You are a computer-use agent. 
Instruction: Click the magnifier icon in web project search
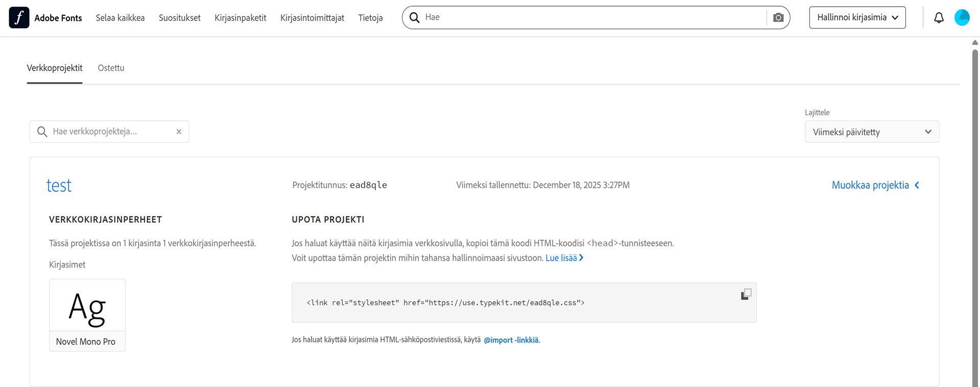pyautogui.click(x=42, y=132)
